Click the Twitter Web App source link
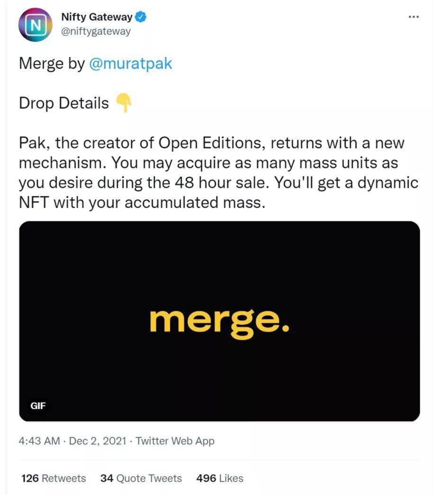Viewport: 448px width, 495px height. [x=175, y=441]
